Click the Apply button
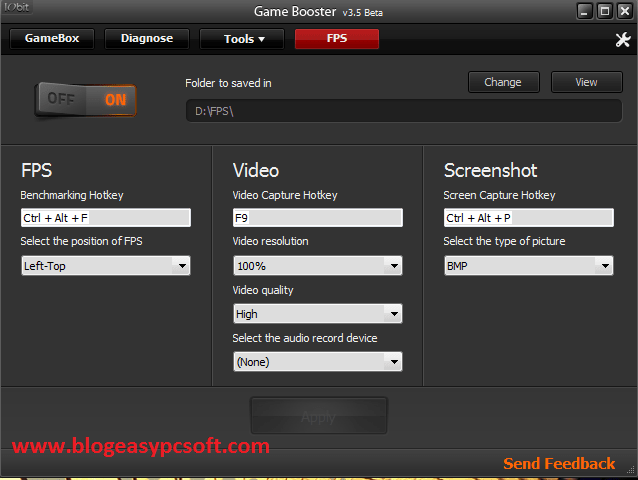This screenshot has width=638, height=480. [319, 416]
